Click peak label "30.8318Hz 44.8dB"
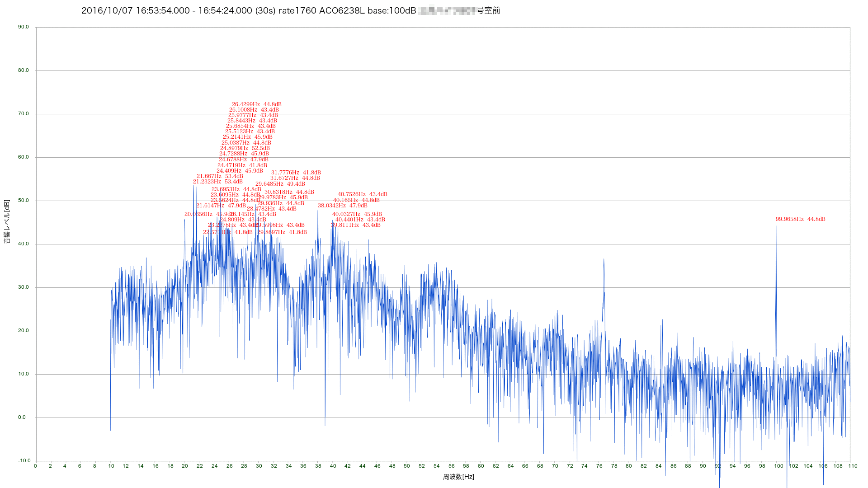The width and height of the screenshot is (868, 488). [x=289, y=192]
